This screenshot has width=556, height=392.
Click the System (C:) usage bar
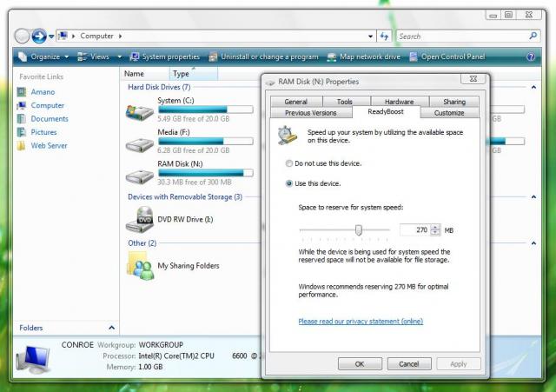pos(206,110)
